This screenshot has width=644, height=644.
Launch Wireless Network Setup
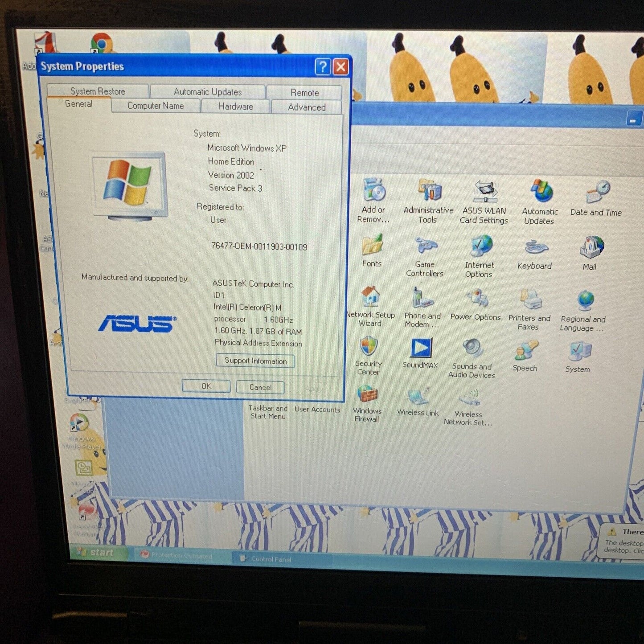tap(468, 398)
